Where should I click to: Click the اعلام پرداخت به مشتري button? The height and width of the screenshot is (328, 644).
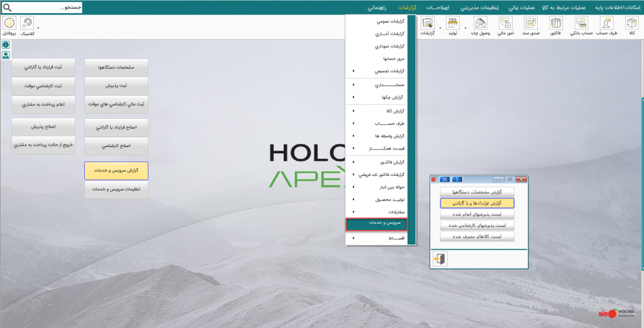(x=43, y=105)
